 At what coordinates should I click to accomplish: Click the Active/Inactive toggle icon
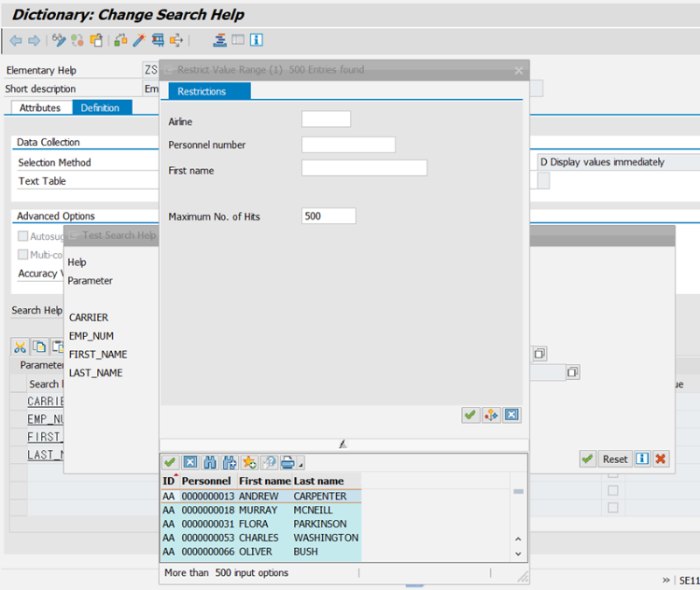(77, 40)
